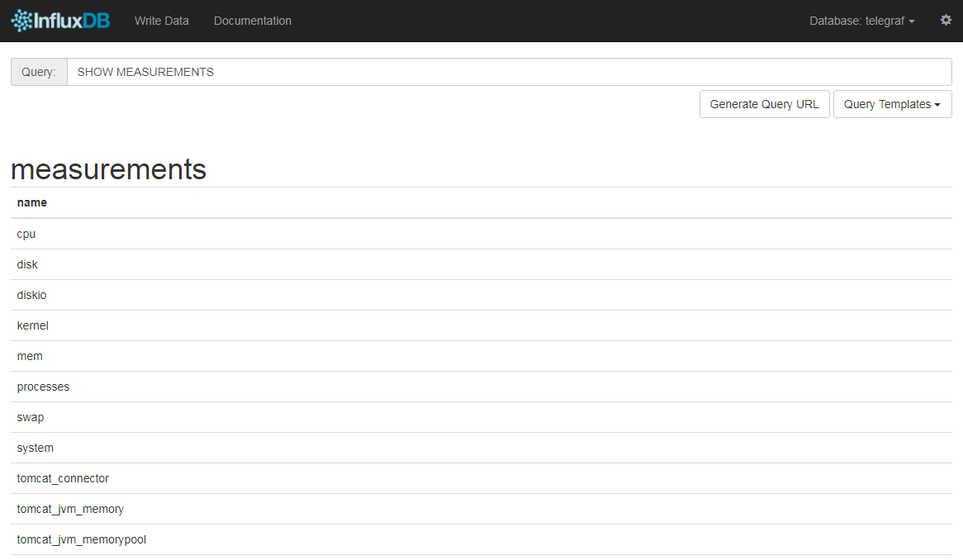The height and width of the screenshot is (560, 963).
Task: Open the Documentation page
Action: [x=253, y=21]
